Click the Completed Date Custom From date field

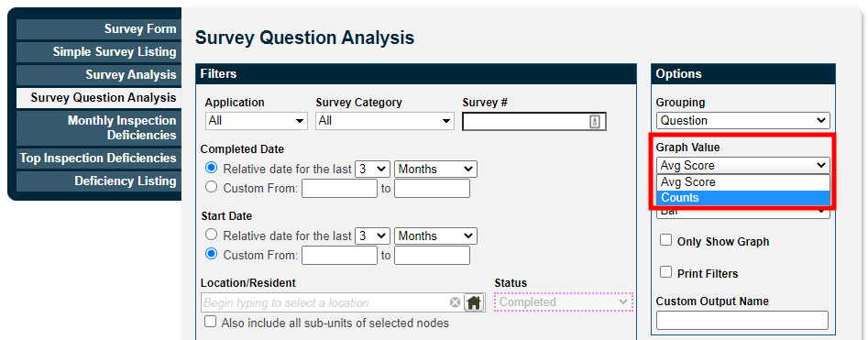[x=339, y=188]
